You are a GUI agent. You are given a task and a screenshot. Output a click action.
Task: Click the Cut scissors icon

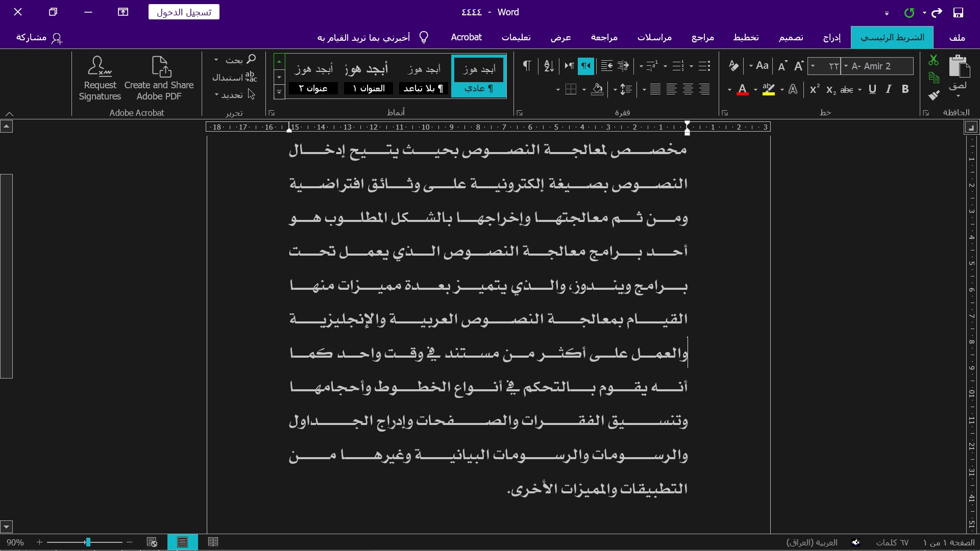(x=934, y=60)
